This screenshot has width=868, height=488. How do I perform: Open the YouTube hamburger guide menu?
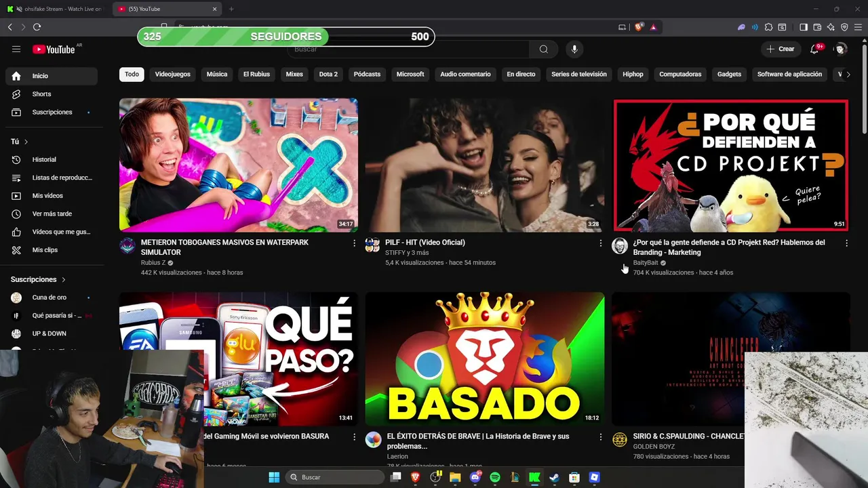(16, 49)
